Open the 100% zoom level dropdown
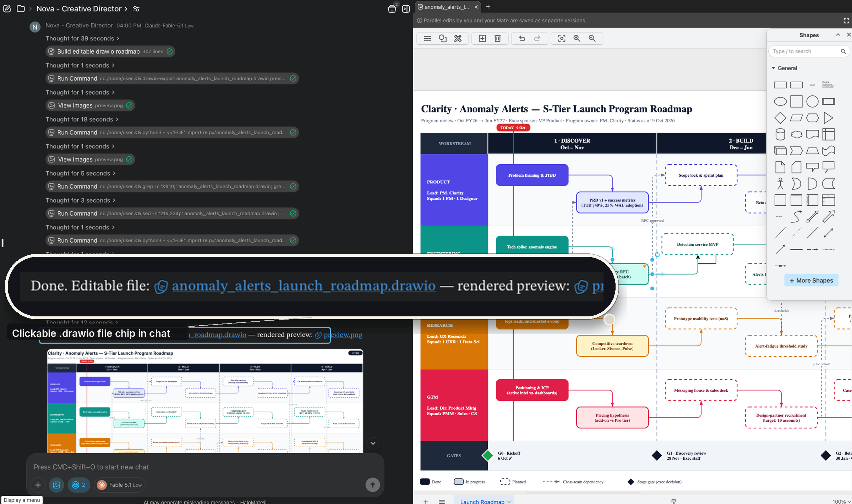 841,501
